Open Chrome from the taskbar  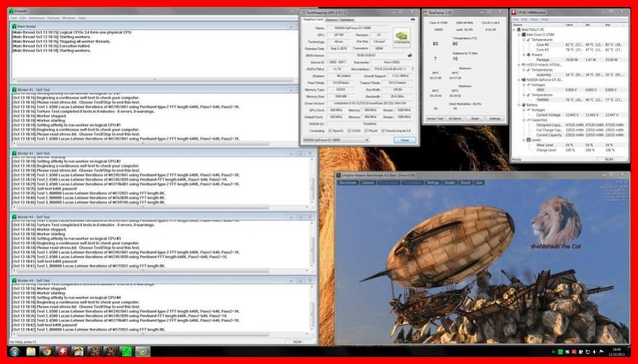click(47, 352)
